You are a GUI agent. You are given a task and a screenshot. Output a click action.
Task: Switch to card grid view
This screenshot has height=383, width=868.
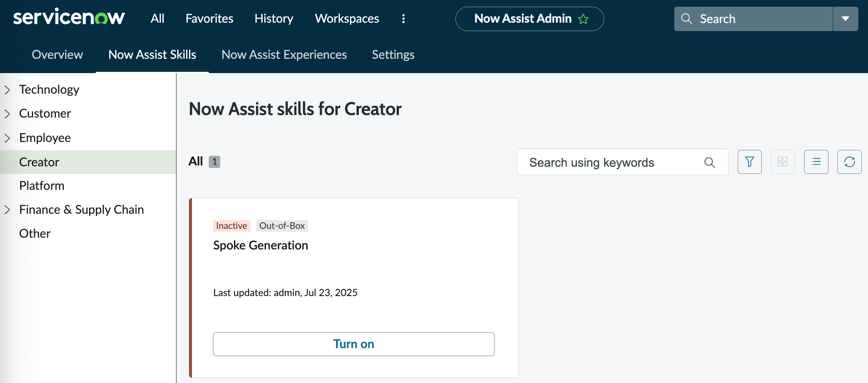click(x=783, y=162)
